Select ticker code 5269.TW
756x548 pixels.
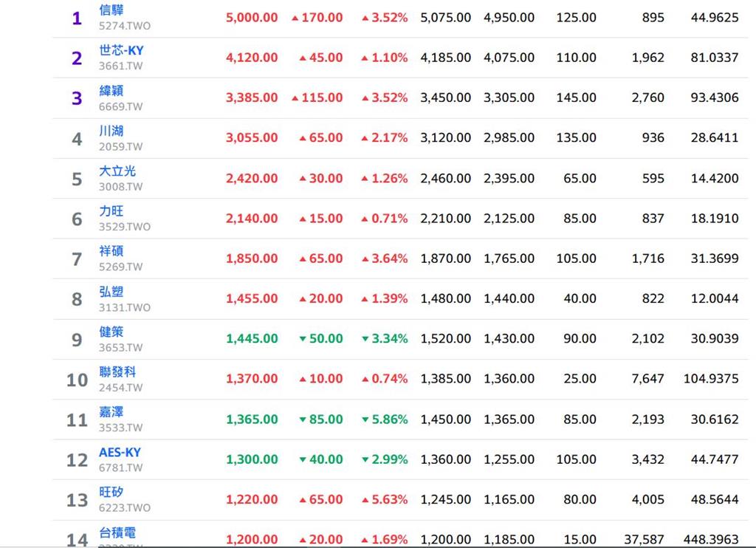pyautogui.click(x=121, y=267)
